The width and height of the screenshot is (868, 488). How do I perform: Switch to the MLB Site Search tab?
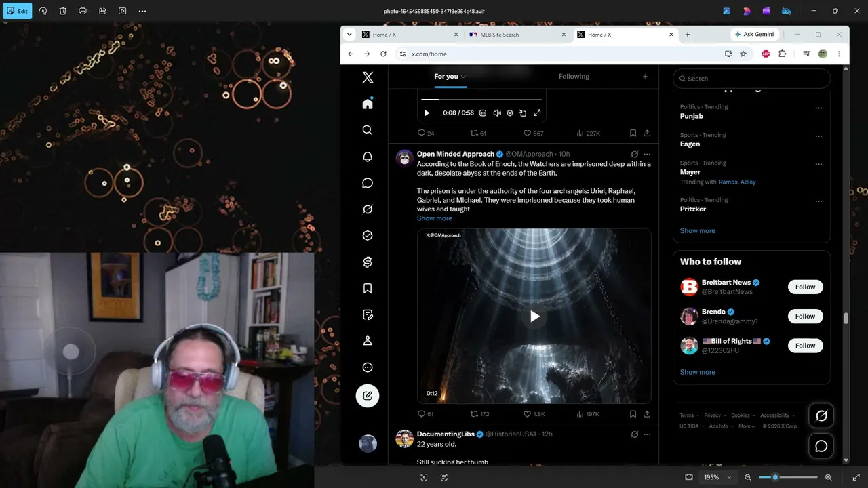[x=518, y=35]
